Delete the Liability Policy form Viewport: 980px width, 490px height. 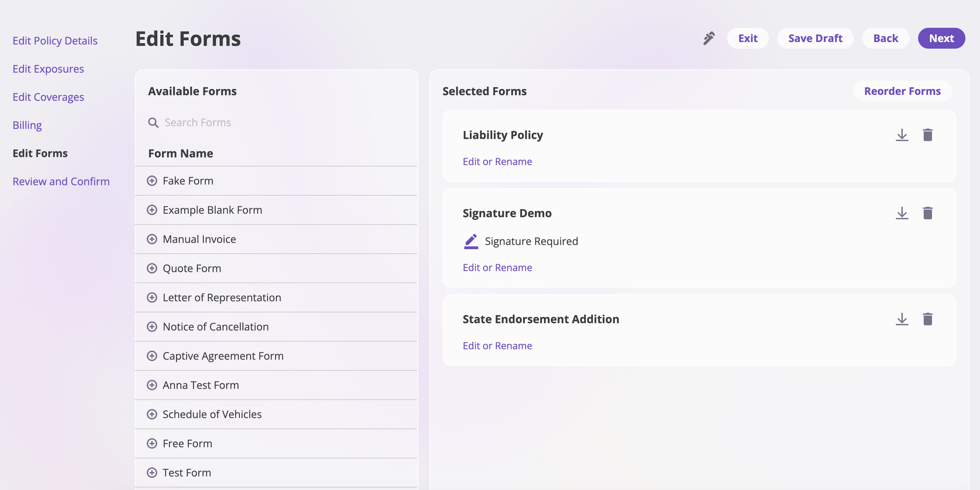(x=927, y=135)
